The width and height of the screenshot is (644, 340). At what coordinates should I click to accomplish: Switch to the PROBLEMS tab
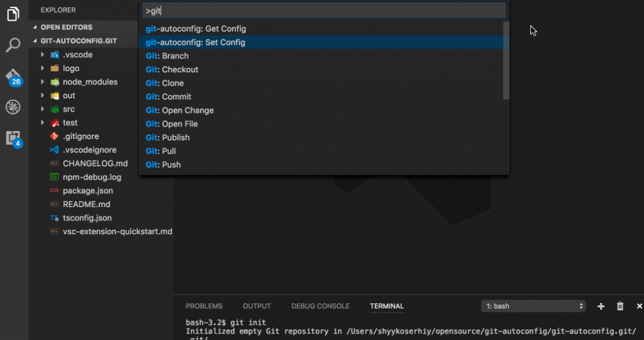(204, 306)
